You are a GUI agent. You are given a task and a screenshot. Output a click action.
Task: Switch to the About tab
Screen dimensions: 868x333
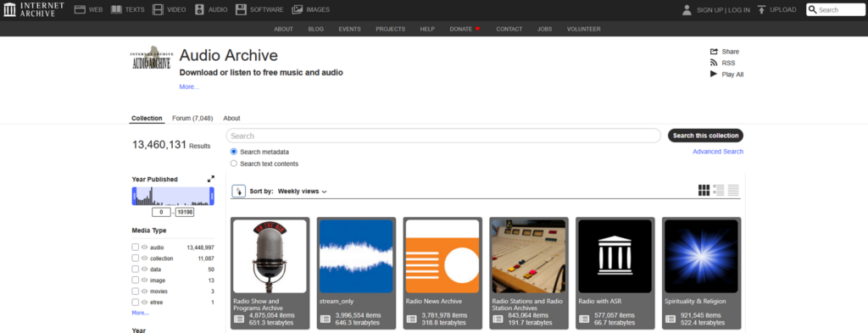click(231, 119)
